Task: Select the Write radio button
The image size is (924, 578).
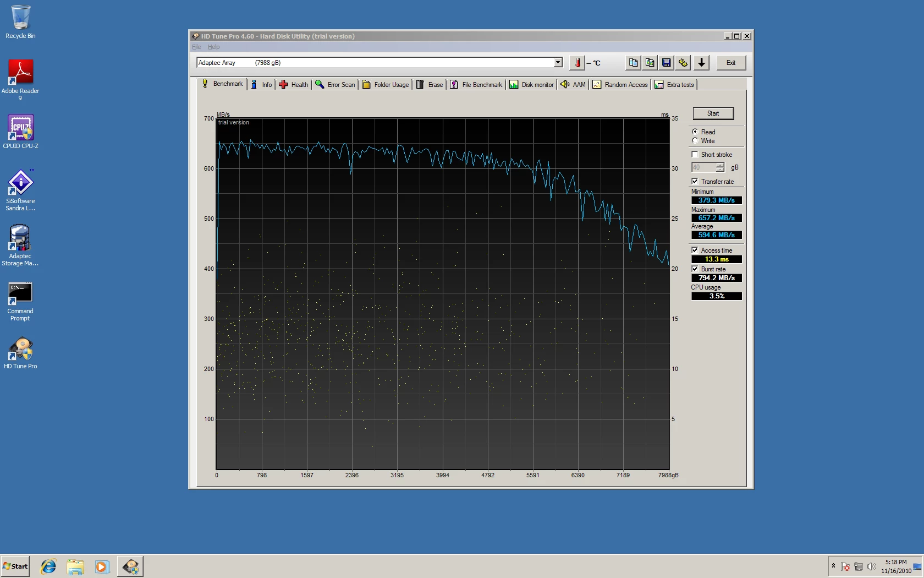Action: pos(695,140)
